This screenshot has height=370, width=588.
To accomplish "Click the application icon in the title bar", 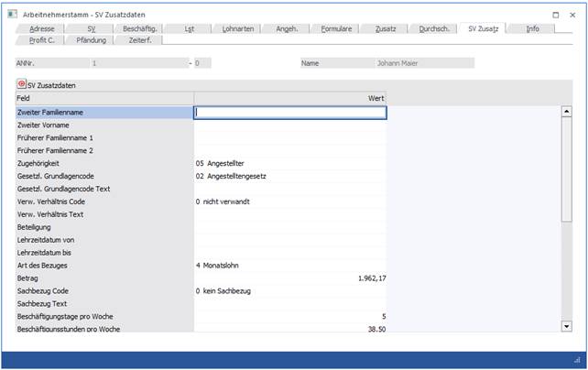I will click(x=8, y=16).
